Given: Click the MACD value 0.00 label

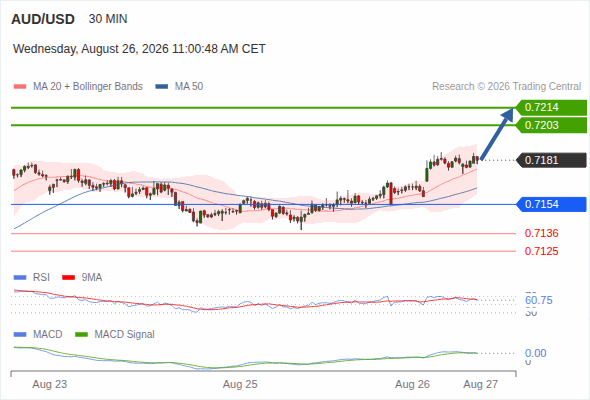Looking at the screenshot, I should click(536, 353).
